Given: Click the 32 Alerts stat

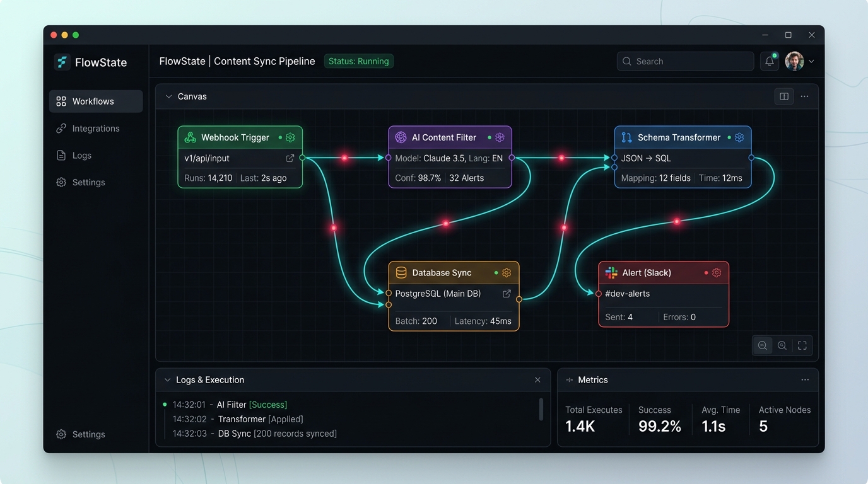Looking at the screenshot, I should pos(467,178).
